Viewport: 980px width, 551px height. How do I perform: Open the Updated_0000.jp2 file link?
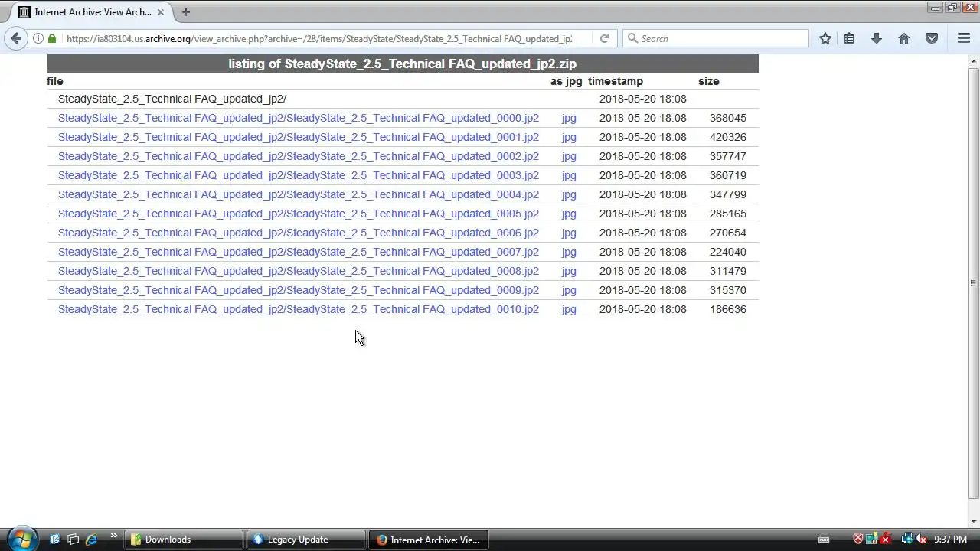click(x=299, y=118)
